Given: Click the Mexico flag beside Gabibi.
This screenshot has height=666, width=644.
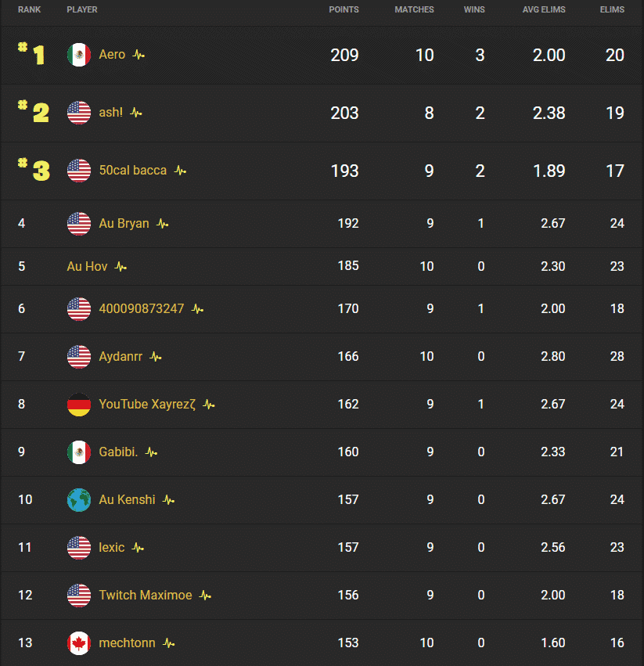Looking at the screenshot, I should (x=78, y=452).
